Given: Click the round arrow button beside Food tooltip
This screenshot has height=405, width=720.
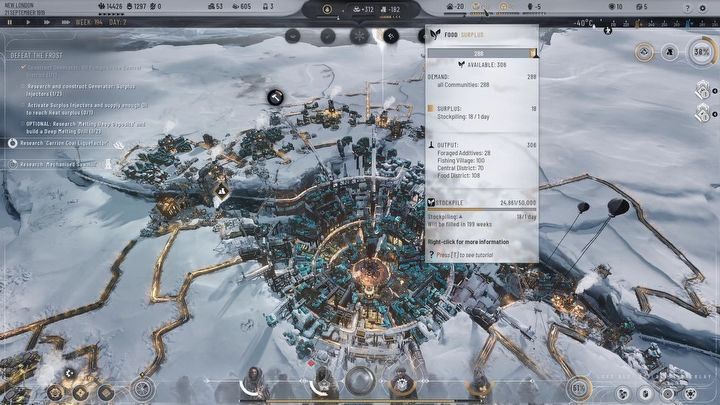Looking at the screenshot, I should coord(391,36).
